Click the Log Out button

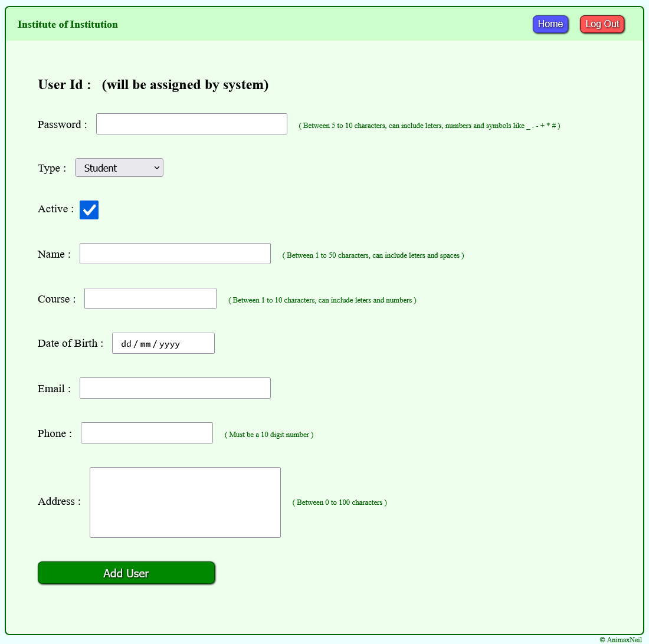602,24
